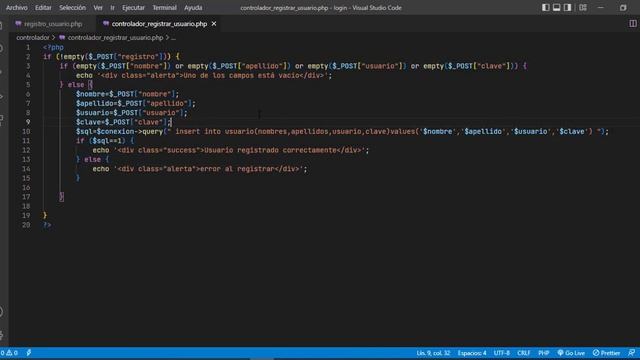Start the Go Live server

tap(571, 353)
